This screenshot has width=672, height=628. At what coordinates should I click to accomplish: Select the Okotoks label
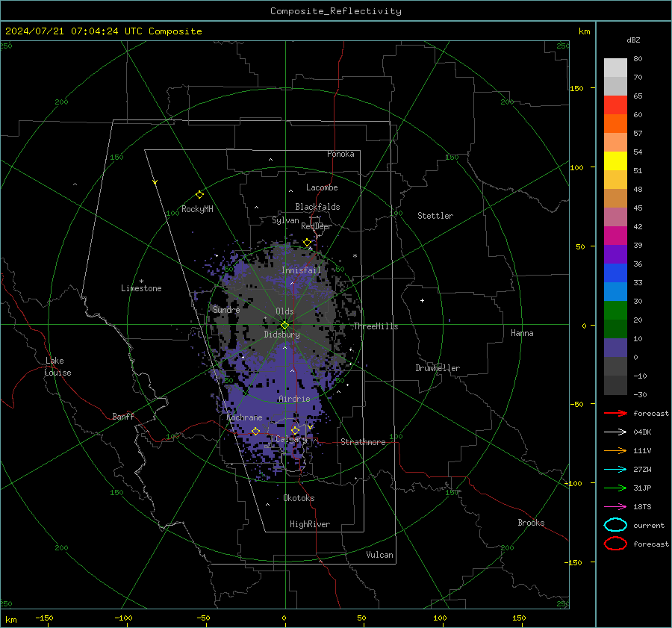click(299, 498)
